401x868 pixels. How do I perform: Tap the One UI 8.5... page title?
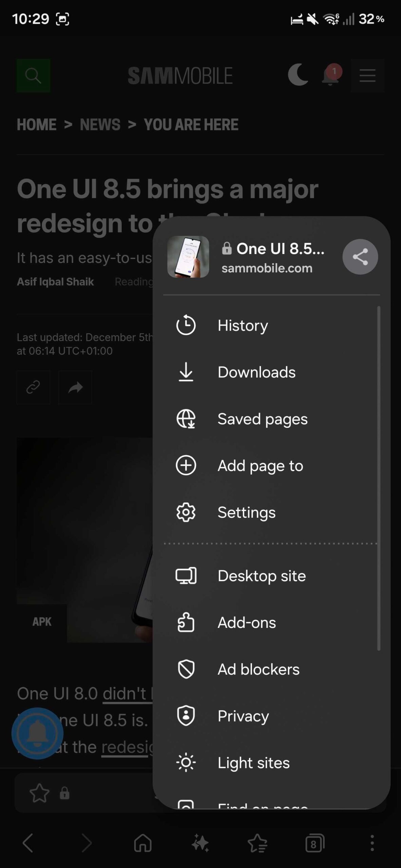[280, 249]
